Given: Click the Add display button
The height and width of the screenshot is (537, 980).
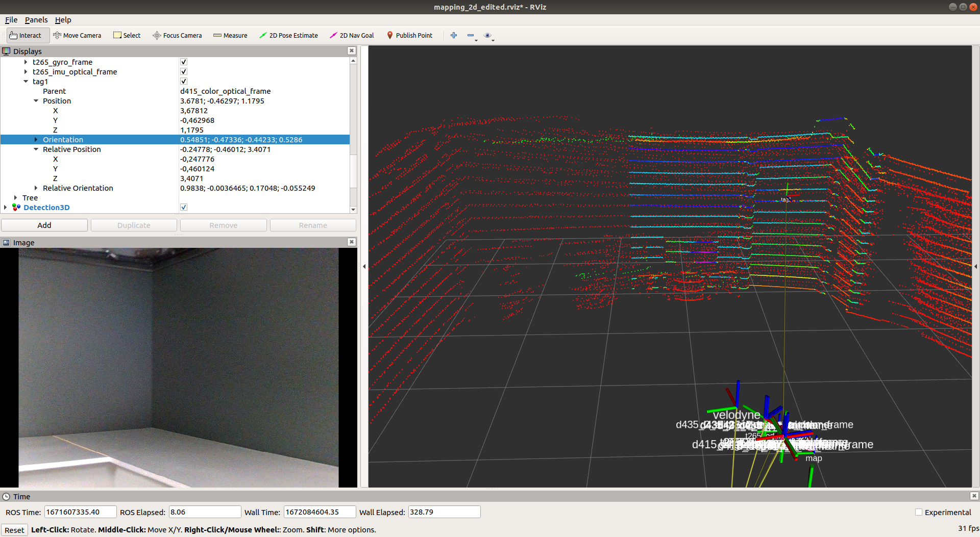Looking at the screenshot, I should click(x=44, y=225).
